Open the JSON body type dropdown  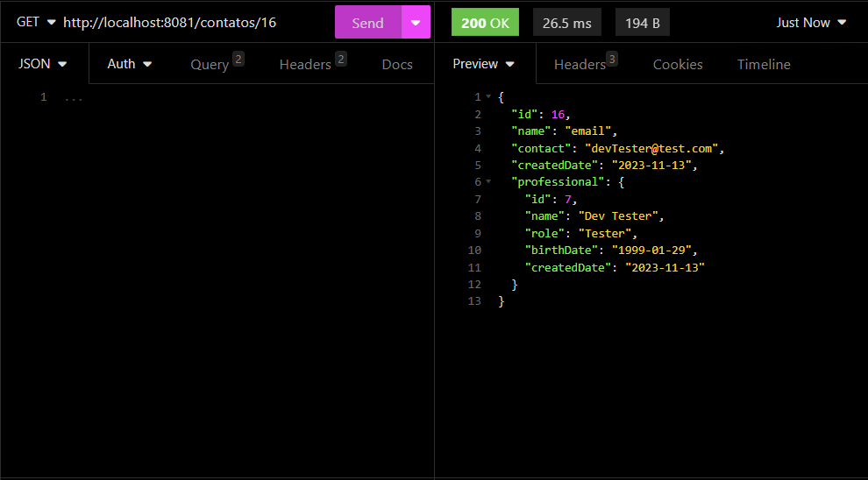click(43, 64)
